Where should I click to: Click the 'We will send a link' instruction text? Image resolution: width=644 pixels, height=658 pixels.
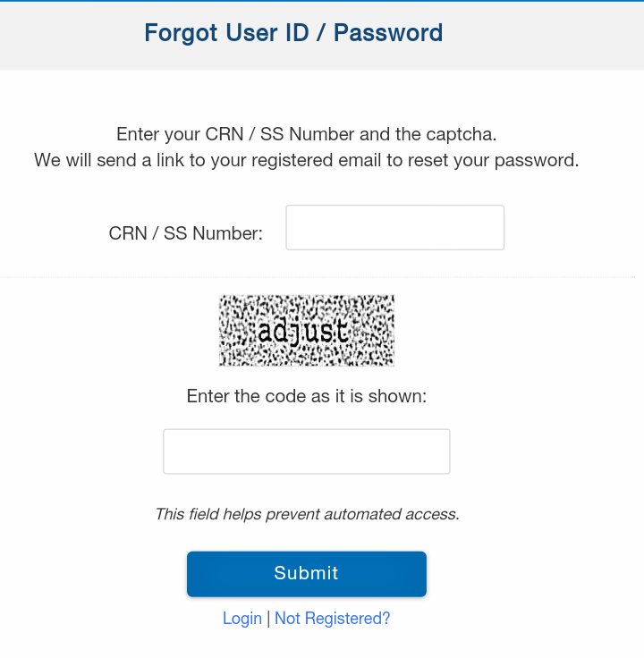click(307, 160)
